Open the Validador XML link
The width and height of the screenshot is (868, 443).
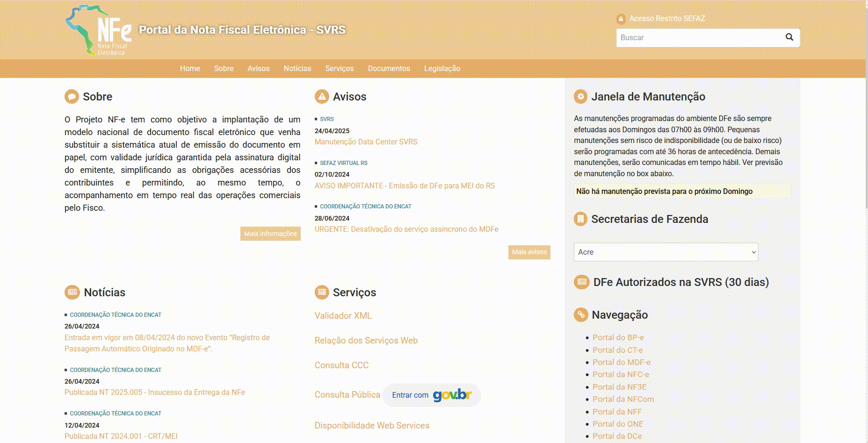click(343, 316)
